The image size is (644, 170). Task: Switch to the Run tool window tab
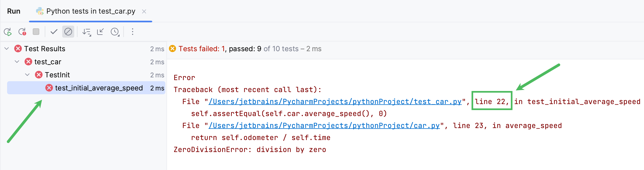pyautogui.click(x=14, y=11)
